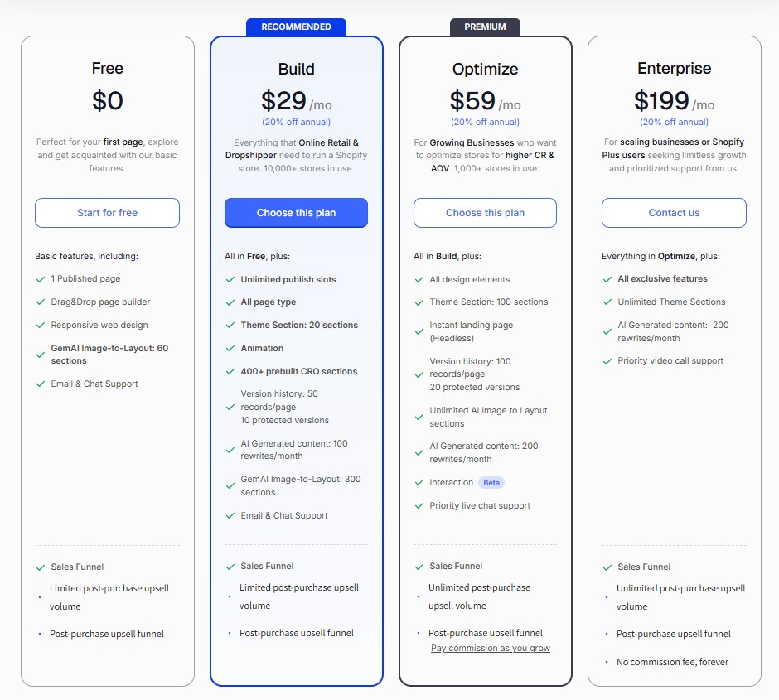Screen dimensions: 779x700
Task: Click checkmark beside Priority video call support
Action: (x=607, y=361)
